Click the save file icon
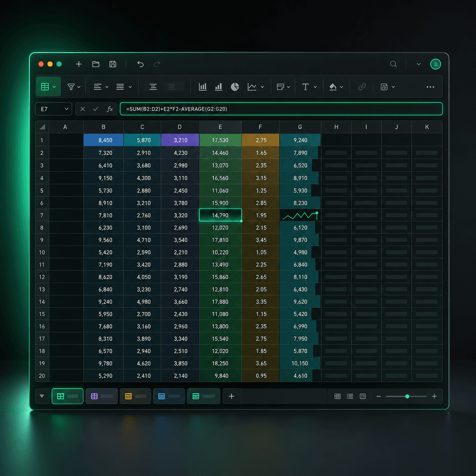This screenshot has width=476, height=476. 112,64
